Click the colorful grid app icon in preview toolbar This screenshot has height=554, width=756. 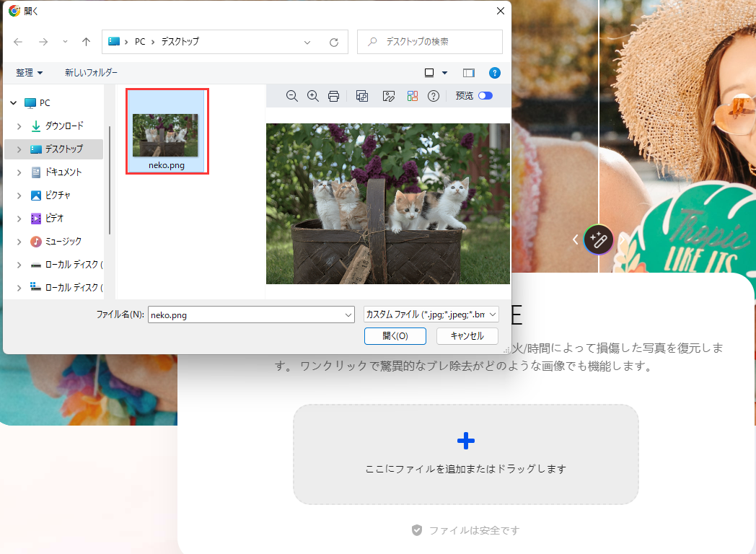coord(412,95)
